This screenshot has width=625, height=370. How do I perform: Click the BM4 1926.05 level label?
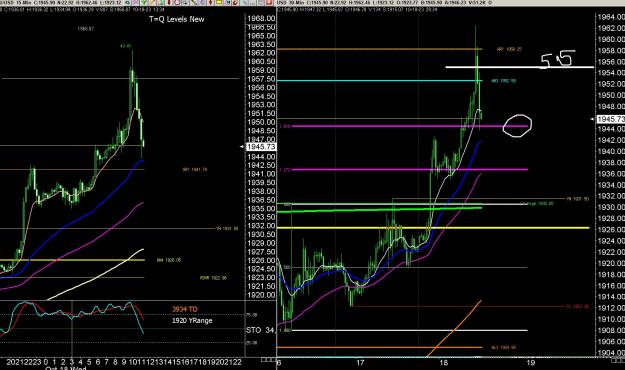169,260
